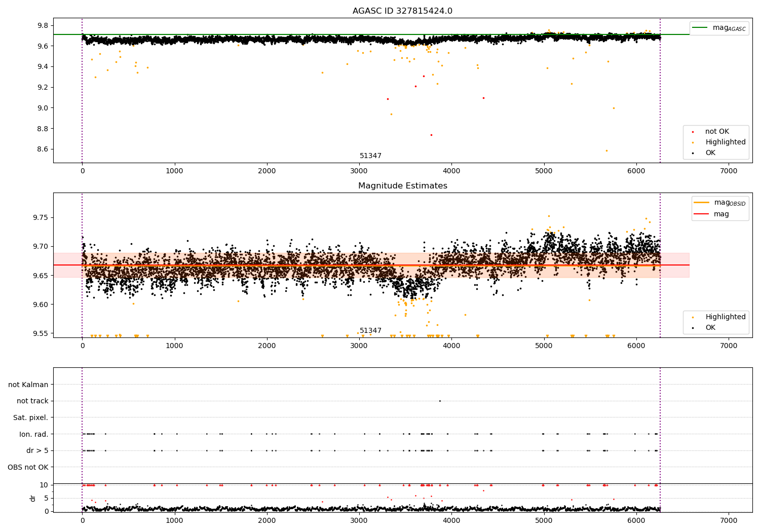
Task: Click the 9.2 y-axis tick in top plot
Action: pos(43,87)
